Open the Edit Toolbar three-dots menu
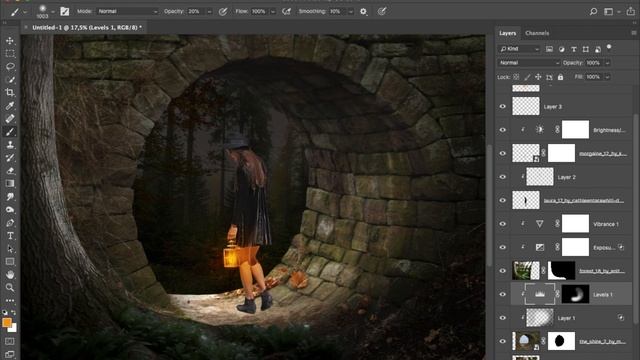 tap(10, 300)
